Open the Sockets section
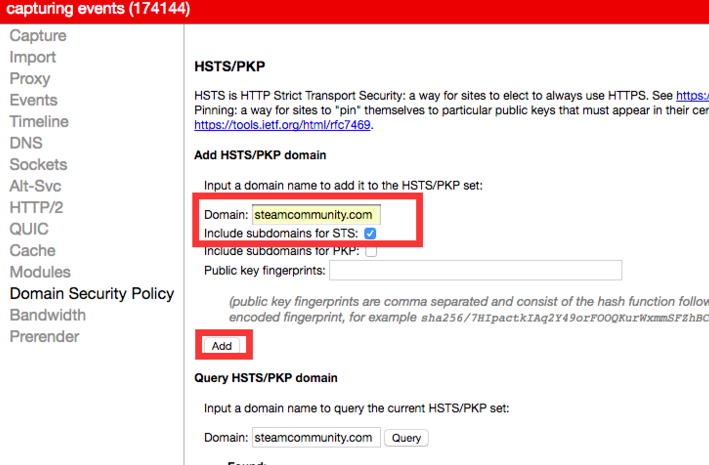 point(38,165)
